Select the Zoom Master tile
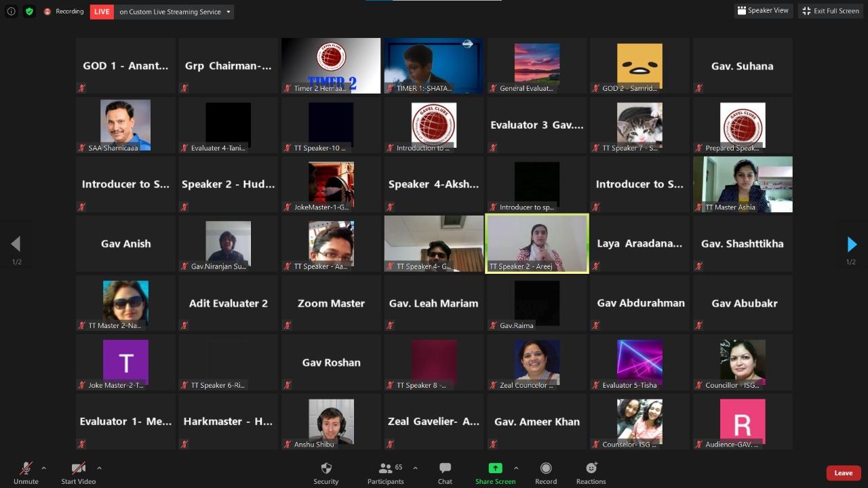This screenshot has height=488, width=868. point(331,303)
